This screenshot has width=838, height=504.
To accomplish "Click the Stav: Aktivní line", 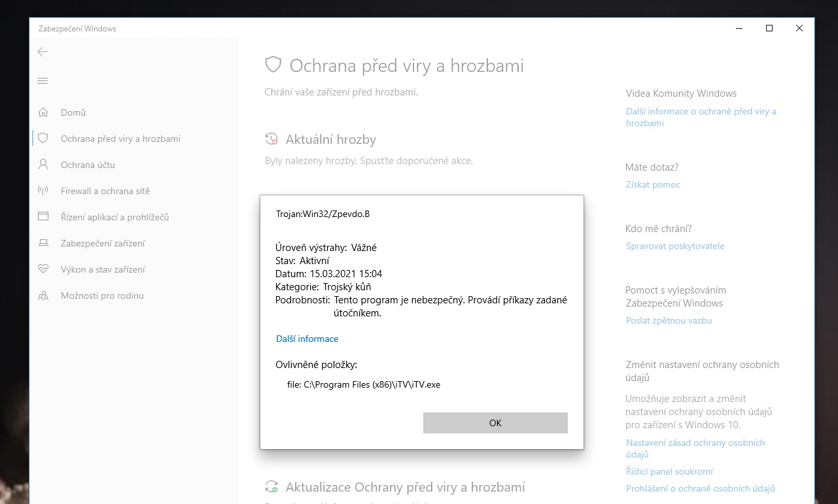I will point(302,261).
